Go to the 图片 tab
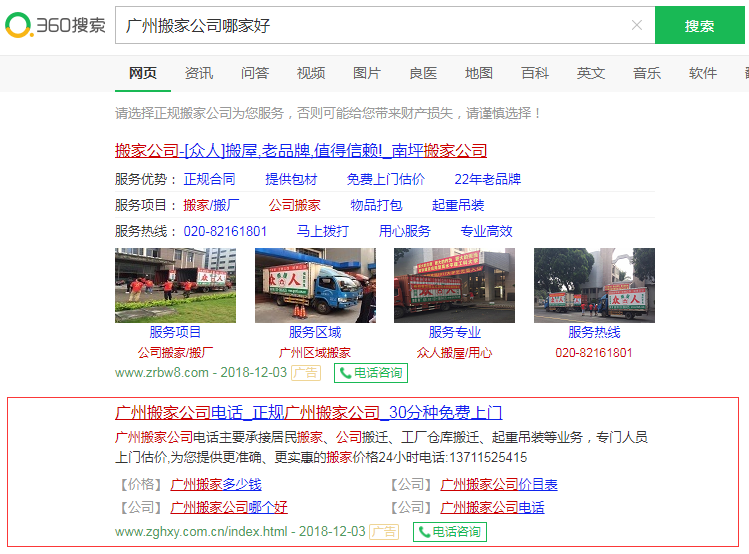 point(366,73)
